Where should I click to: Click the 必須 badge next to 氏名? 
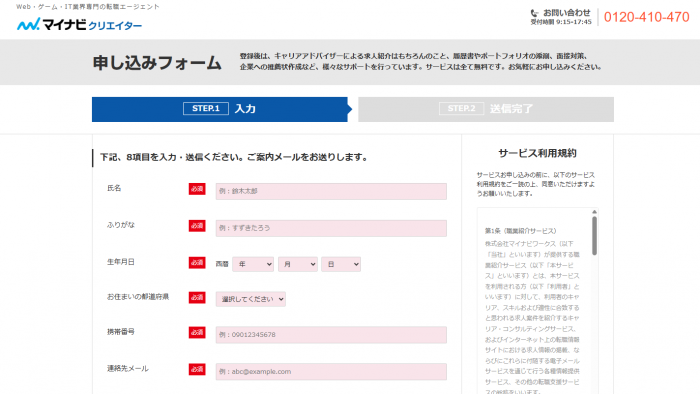197,189
